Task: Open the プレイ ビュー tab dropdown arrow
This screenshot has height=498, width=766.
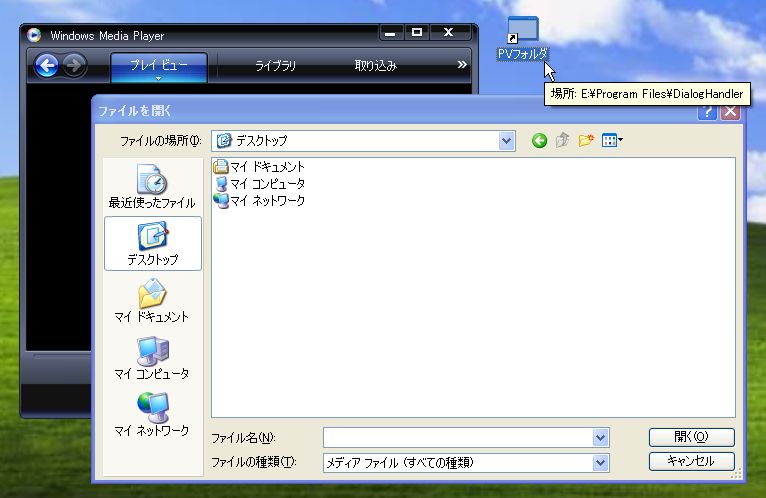Action: coord(158,78)
